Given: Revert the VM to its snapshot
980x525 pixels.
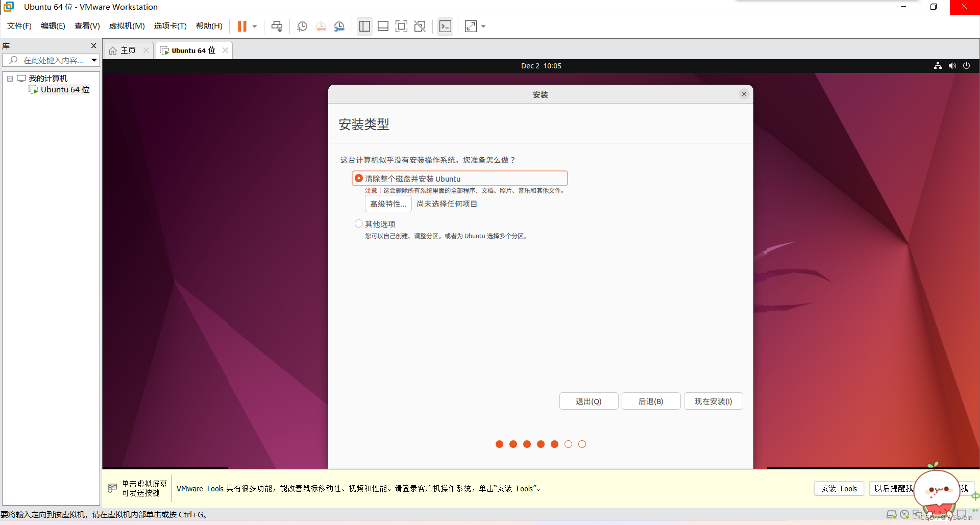Looking at the screenshot, I should click(x=321, y=26).
